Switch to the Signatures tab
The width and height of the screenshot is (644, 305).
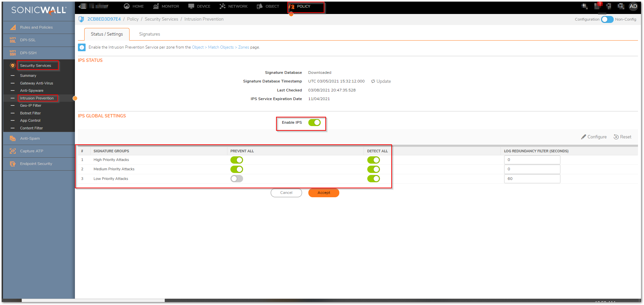[x=150, y=34]
